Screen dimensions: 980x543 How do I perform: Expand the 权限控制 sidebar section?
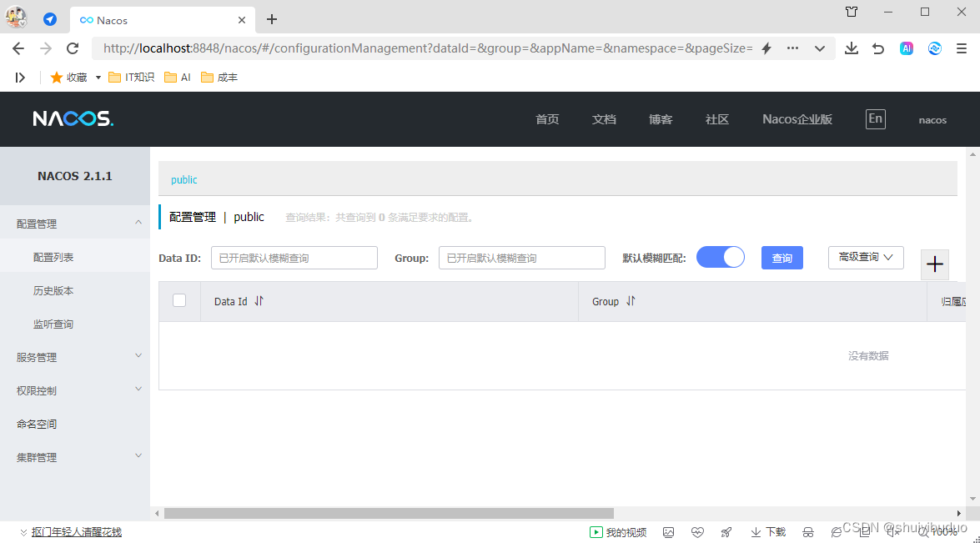(75, 390)
